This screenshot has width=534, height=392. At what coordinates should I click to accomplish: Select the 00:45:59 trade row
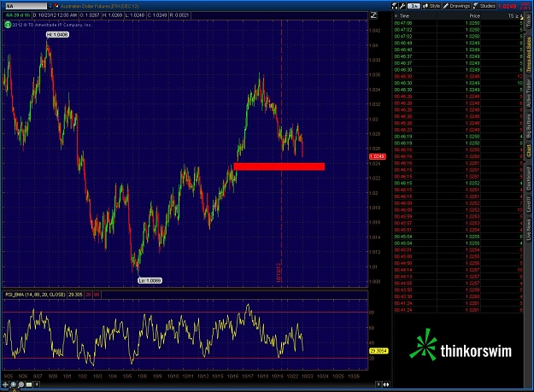(459, 216)
